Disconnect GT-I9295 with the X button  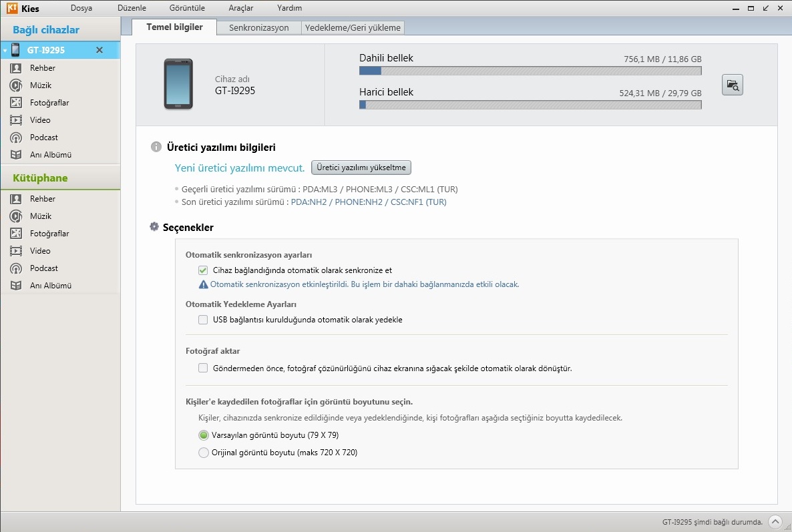(x=100, y=50)
